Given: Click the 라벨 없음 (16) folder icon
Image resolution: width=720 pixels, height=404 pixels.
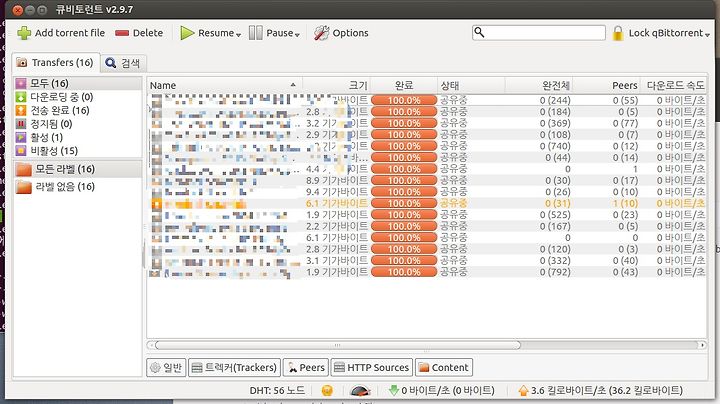Looking at the screenshot, I should tap(23, 187).
